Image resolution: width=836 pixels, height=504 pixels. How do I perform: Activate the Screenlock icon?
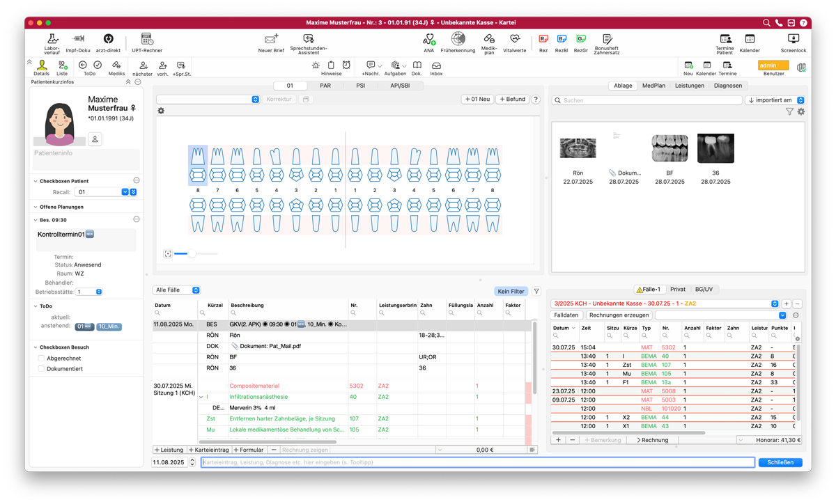pyautogui.click(x=793, y=42)
